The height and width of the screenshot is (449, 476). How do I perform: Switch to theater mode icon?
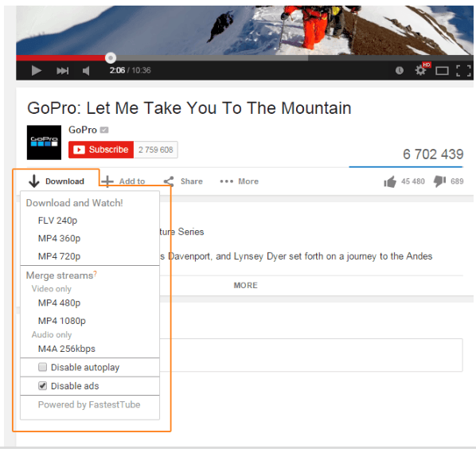tap(442, 71)
